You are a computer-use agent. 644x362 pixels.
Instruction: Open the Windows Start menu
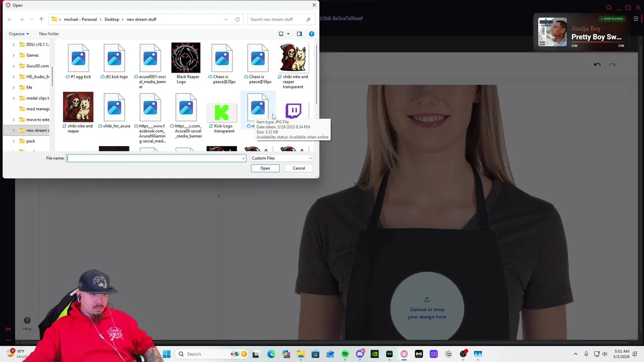tap(166, 354)
